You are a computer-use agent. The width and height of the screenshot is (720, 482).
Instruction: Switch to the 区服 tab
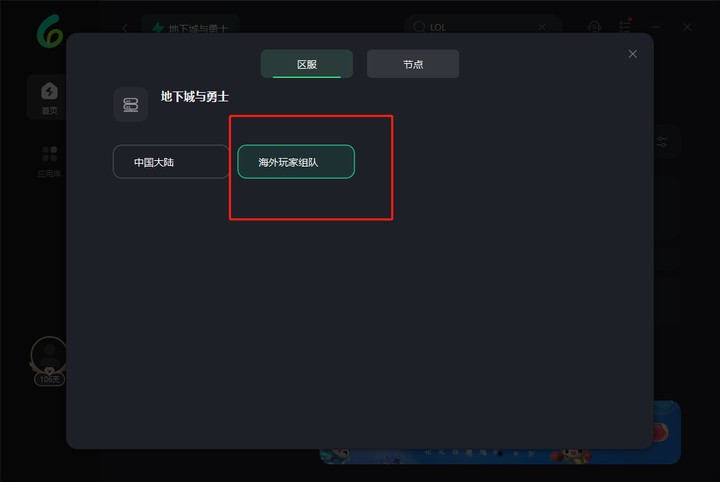tap(306, 64)
